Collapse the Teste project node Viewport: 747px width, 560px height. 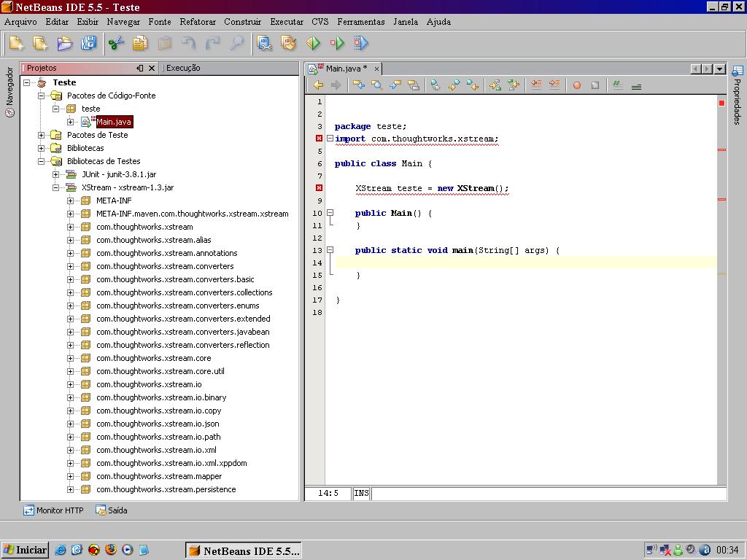pos(27,82)
